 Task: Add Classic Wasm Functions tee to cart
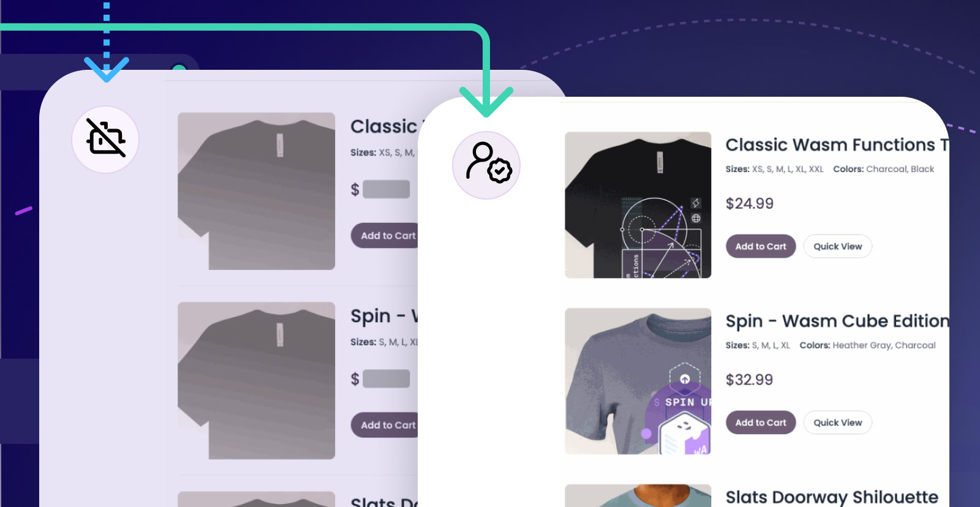[761, 246]
